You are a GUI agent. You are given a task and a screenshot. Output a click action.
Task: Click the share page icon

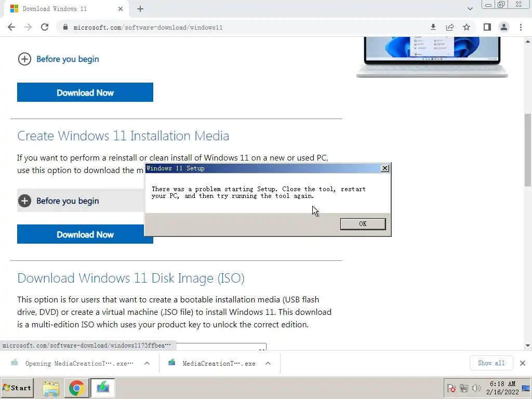click(450, 27)
